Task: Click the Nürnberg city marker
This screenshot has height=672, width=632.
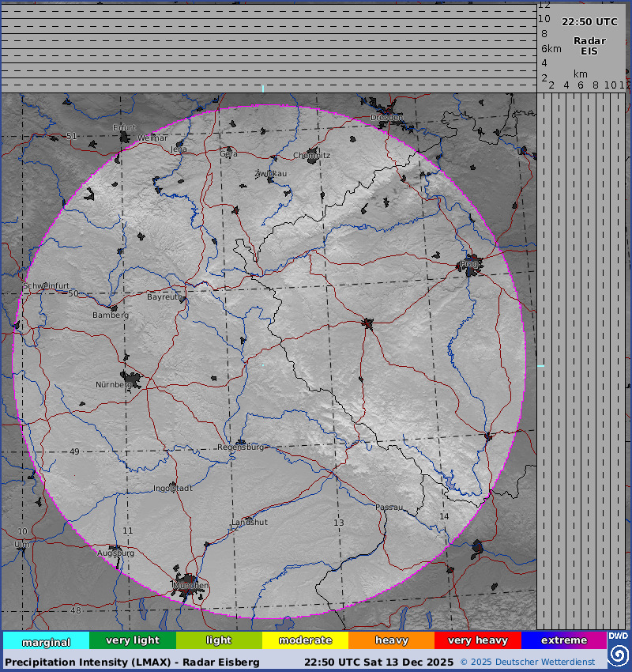Action: click(130, 379)
